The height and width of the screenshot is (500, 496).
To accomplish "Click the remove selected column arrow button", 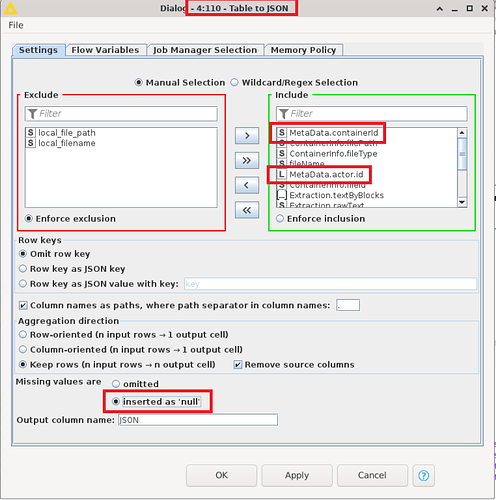I will (x=247, y=185).
